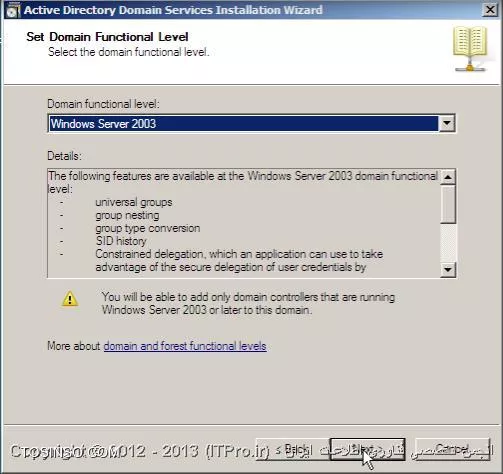The width and height of the screenshot is (503, 474).
Task: Click the Details scrollbar track below the thumb
Action: (448, 242)
